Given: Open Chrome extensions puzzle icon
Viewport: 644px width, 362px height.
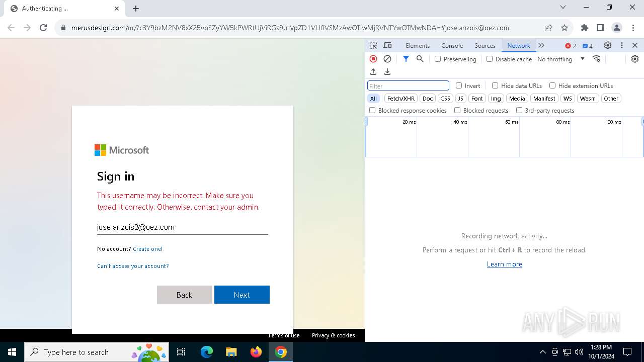Looking at the screenshot, I should [x=585, y=28].
